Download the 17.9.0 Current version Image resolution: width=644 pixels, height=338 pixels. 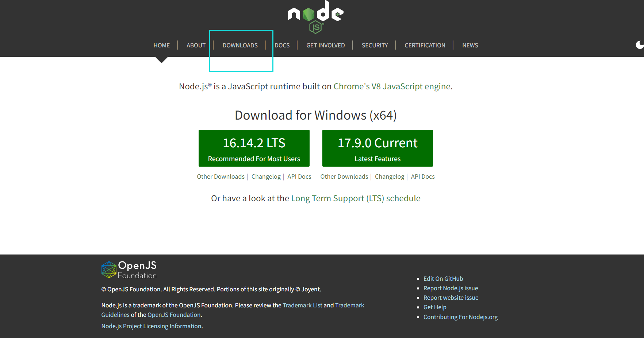pyautogui.click(x=377, y=148)
